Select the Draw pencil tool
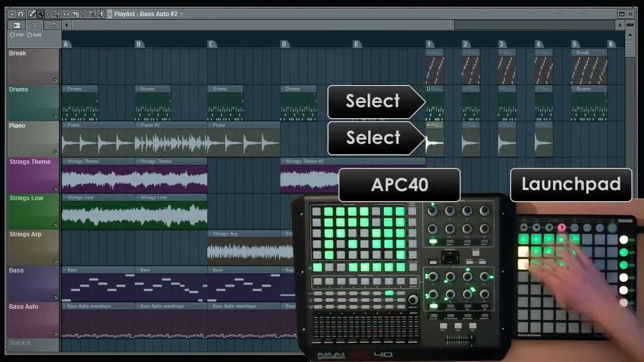 coord(32,14)
